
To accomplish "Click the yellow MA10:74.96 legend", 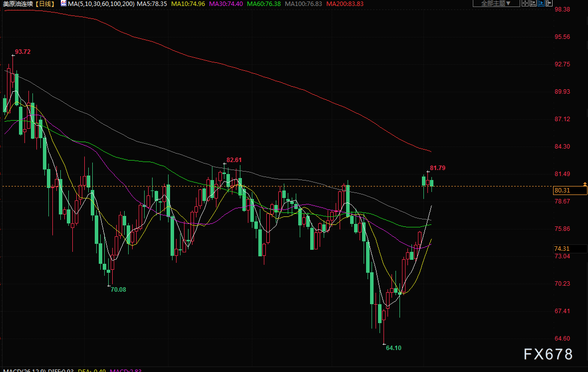I will coord(188,3).
